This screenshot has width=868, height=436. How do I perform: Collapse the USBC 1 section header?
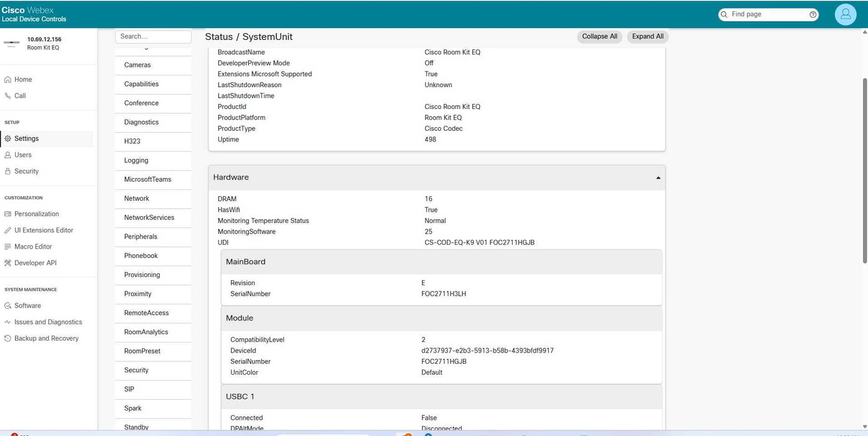[441, 397]
